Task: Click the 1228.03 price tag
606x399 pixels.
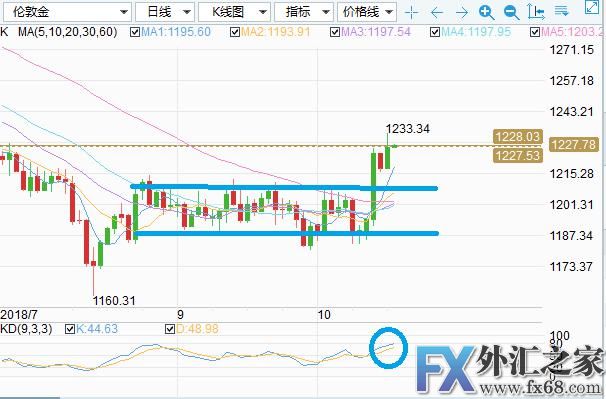Action: (x=517, y=136)
